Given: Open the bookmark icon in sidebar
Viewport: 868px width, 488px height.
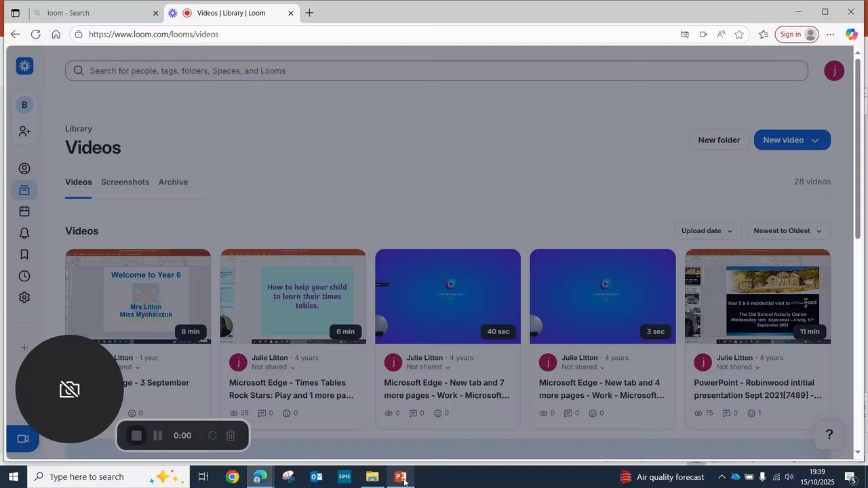Looking at the screenshot, I should 24,255.
